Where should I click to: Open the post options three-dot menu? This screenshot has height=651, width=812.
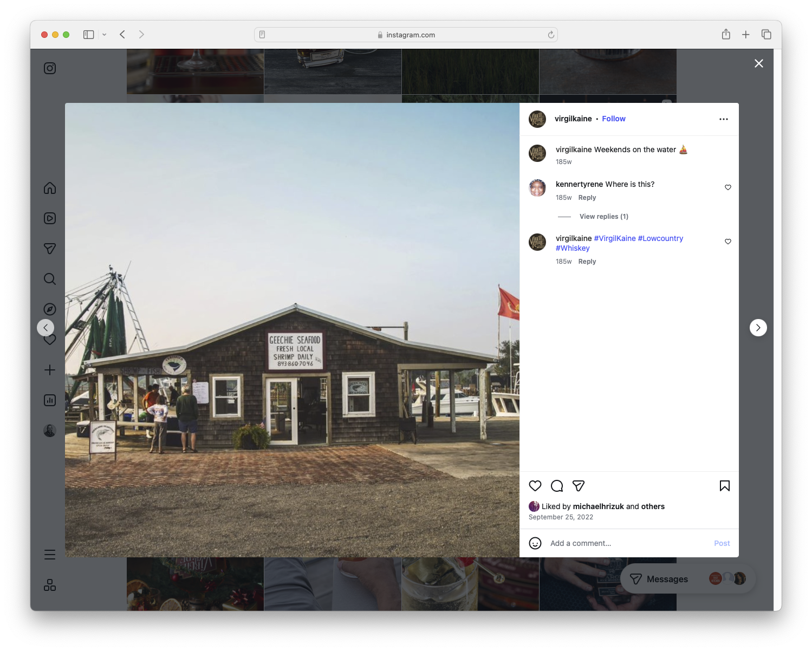(x=724, y=119)
